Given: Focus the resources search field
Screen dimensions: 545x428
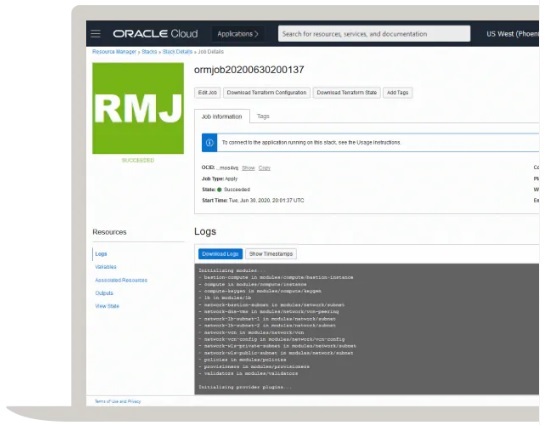Looking at the screenshot, I should point(374,34).
